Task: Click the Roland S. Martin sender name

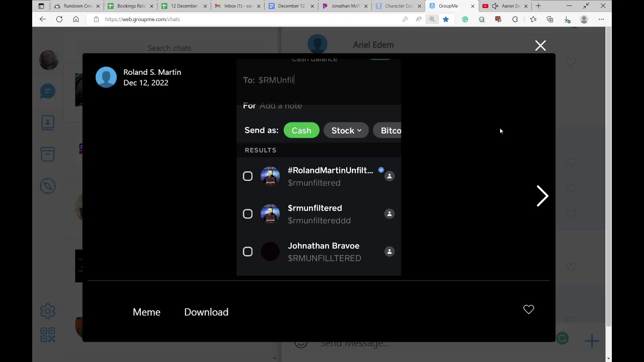Action: click(x=152, y=72)
